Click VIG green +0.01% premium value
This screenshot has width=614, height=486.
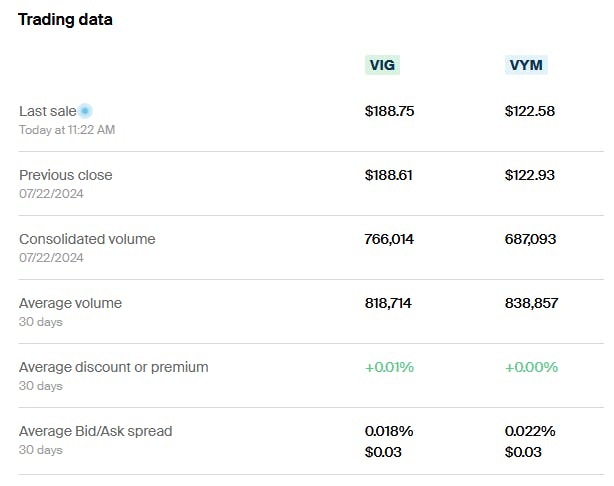click(389, 367)
